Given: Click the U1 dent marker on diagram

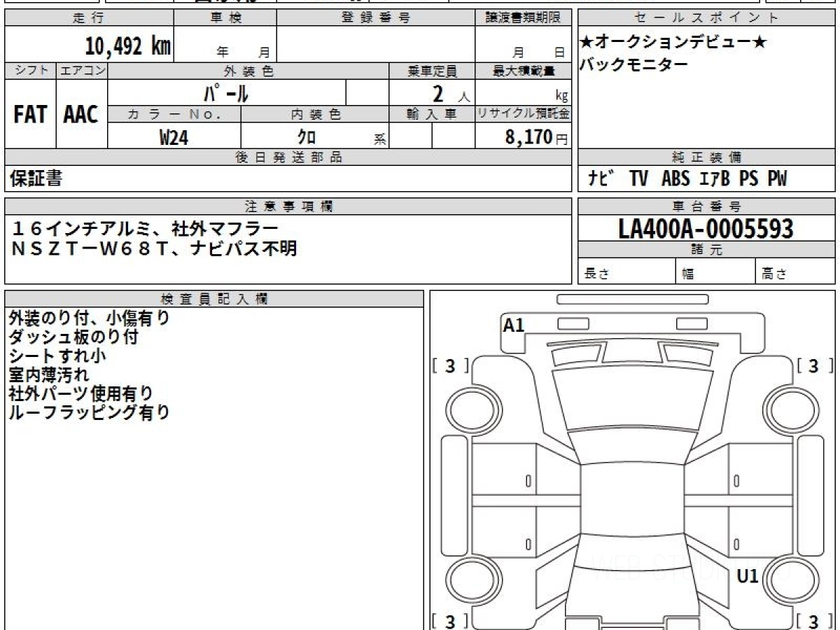Looking at the screenshot, I should [748, 577].
